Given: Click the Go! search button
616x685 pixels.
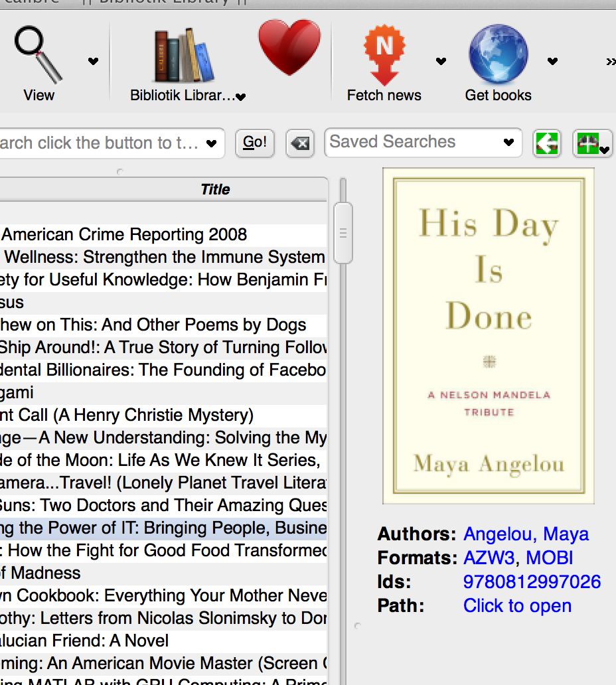Looking at the screenshot, I should point(255,143).
